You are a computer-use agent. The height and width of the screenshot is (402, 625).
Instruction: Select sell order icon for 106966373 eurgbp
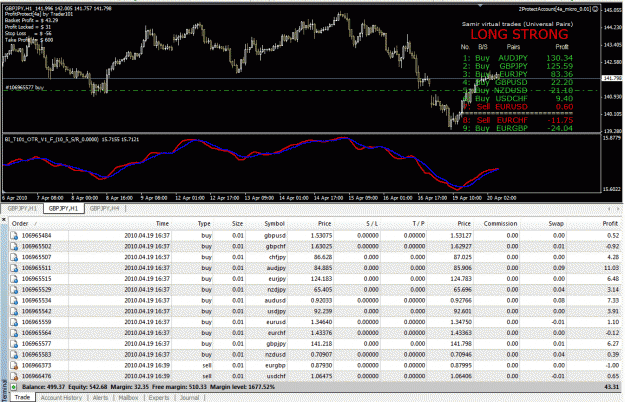(x=14, y=365)
